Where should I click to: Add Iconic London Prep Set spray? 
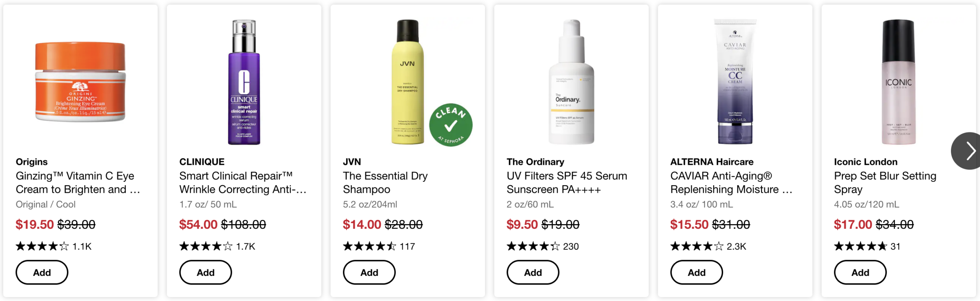[x=860, y=272]
